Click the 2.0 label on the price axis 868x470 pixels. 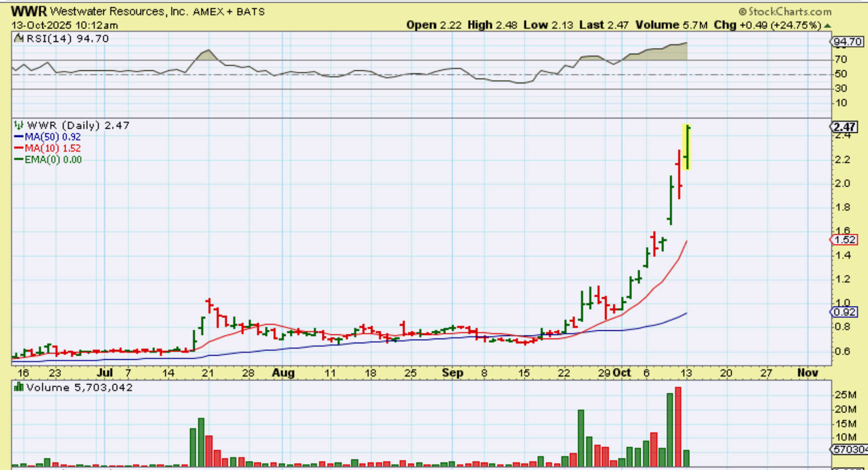point(843,184)
